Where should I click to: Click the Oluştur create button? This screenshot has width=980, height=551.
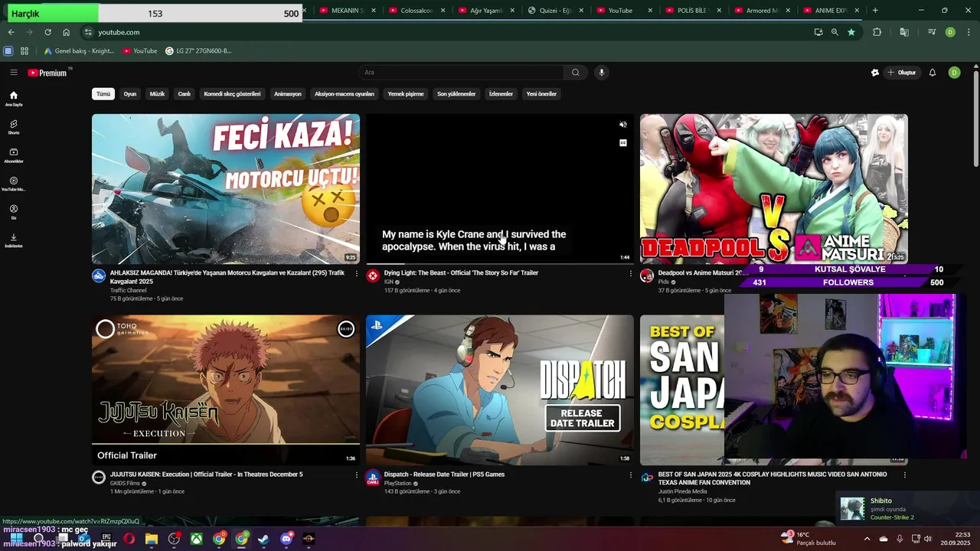pyautogui.click(x=902, y=73)
